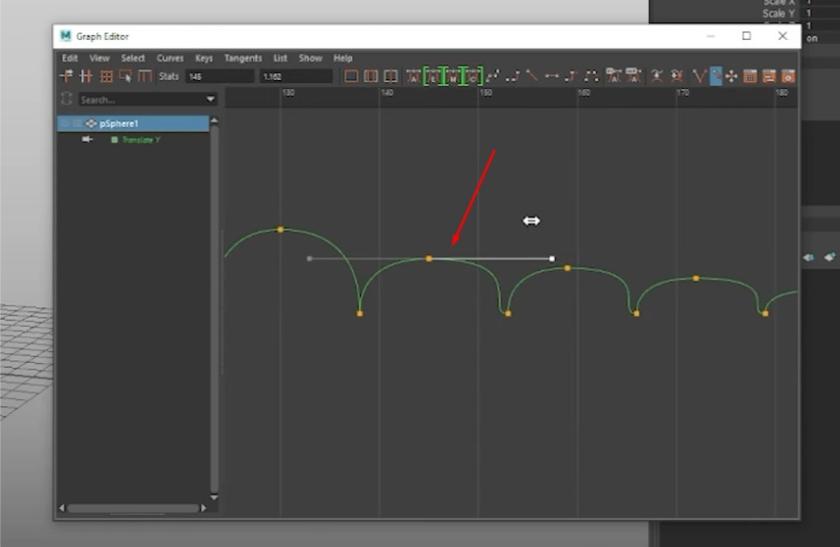Viewport: 840px width, 547px height.
Task: Activate the Lattice Deform Keys tool
Action: click(x=106, y=76)
